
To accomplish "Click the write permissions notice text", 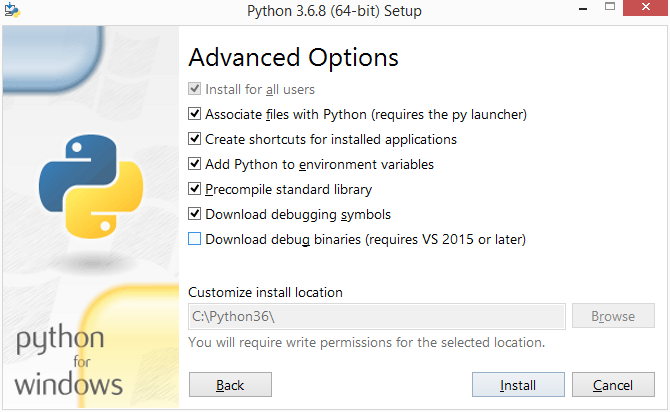I will click(x=367, y=342).
